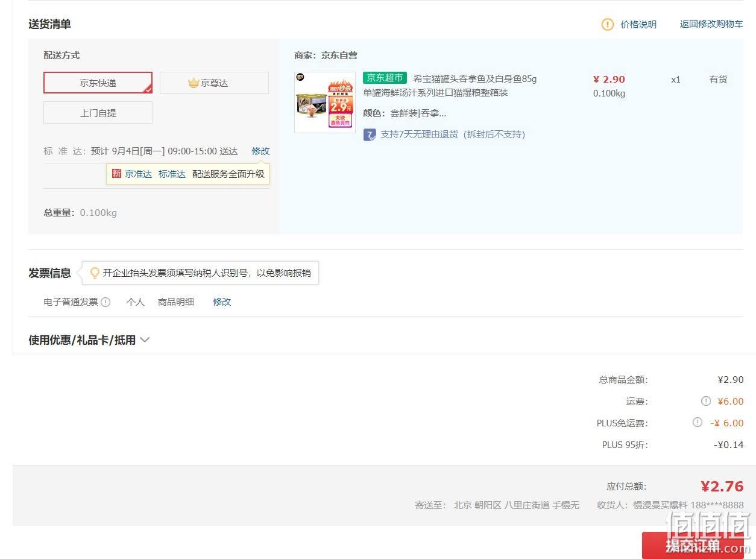Click PLUS 95折 discount value -¥0.14
Image resolution: width=756 pixels, height=559 pixels.
[728, 445]
